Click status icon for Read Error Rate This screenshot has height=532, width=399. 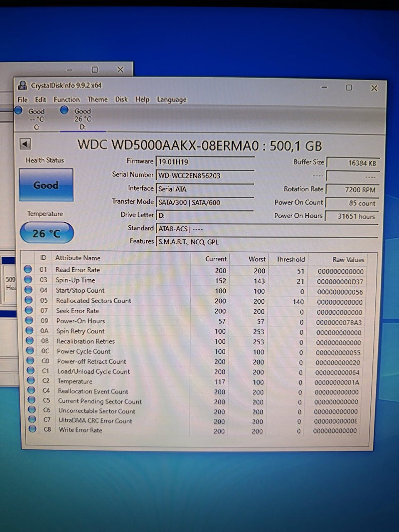[28, 269]
